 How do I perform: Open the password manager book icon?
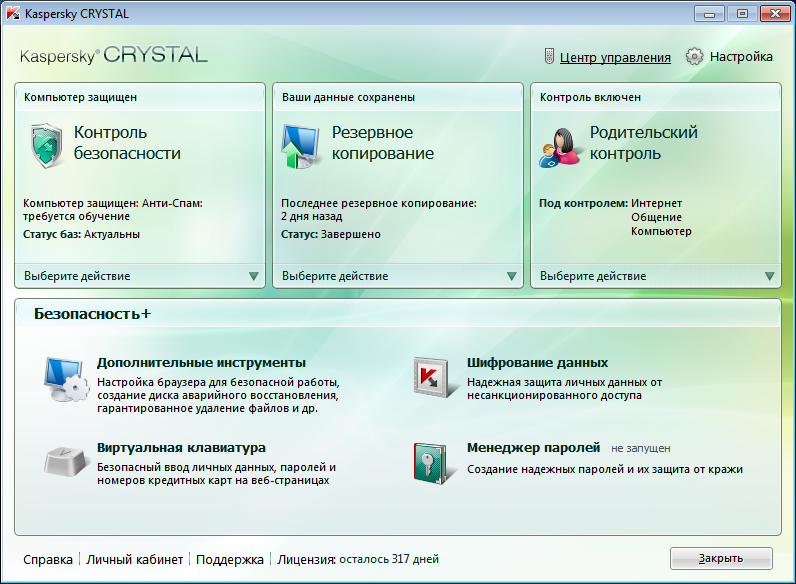tap(430, 463)
